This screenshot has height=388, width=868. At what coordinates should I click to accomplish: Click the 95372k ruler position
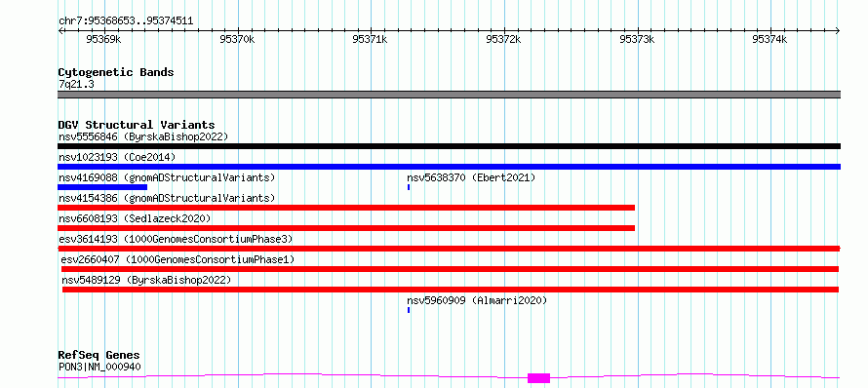pyautogui.click(x=503, y=39)
